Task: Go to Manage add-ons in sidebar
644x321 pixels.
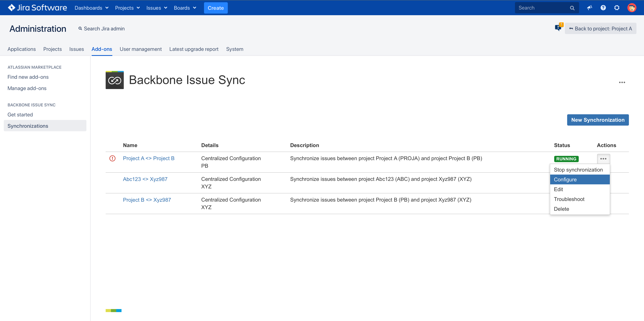Action: (x=27, y=88)
